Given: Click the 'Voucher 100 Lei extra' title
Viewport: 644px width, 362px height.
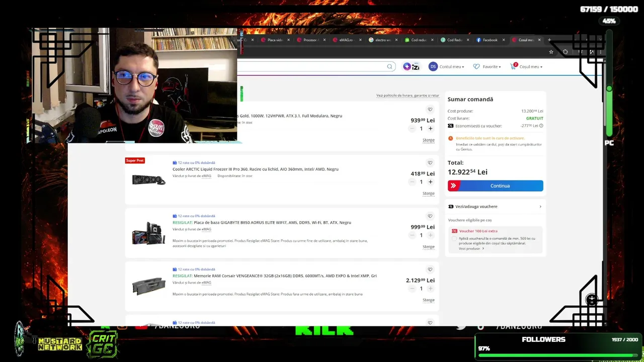Looking at the screenshot, I should [478, 231].
